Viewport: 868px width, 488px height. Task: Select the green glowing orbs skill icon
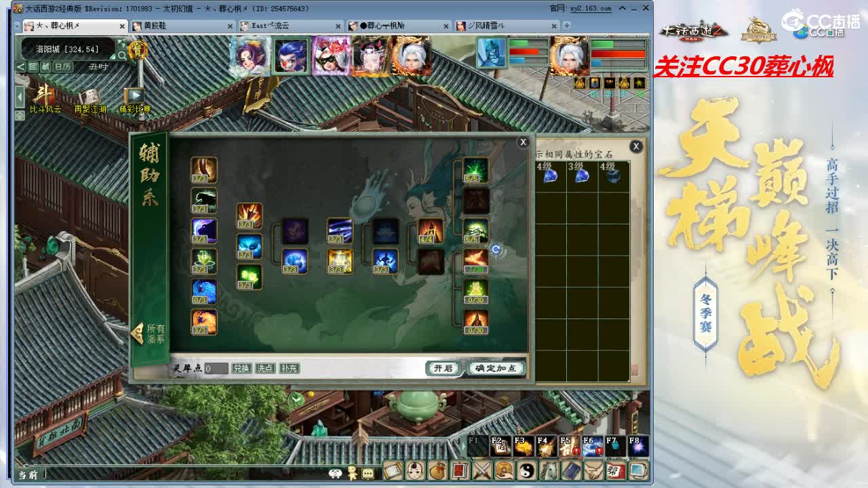[x=249, y=277]
